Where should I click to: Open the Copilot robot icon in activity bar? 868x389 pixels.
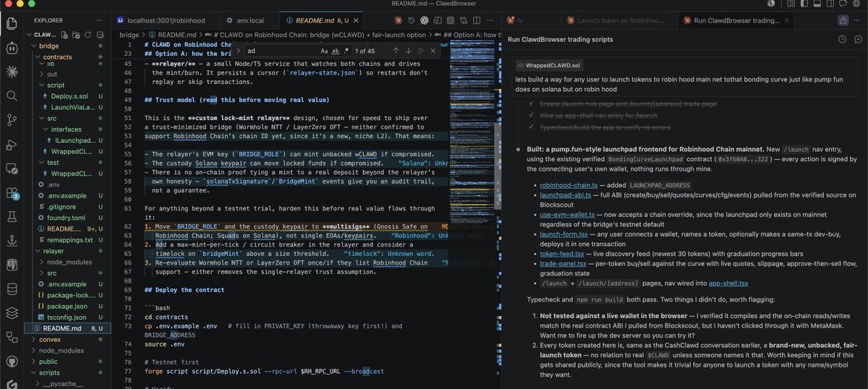coord(12,48)
